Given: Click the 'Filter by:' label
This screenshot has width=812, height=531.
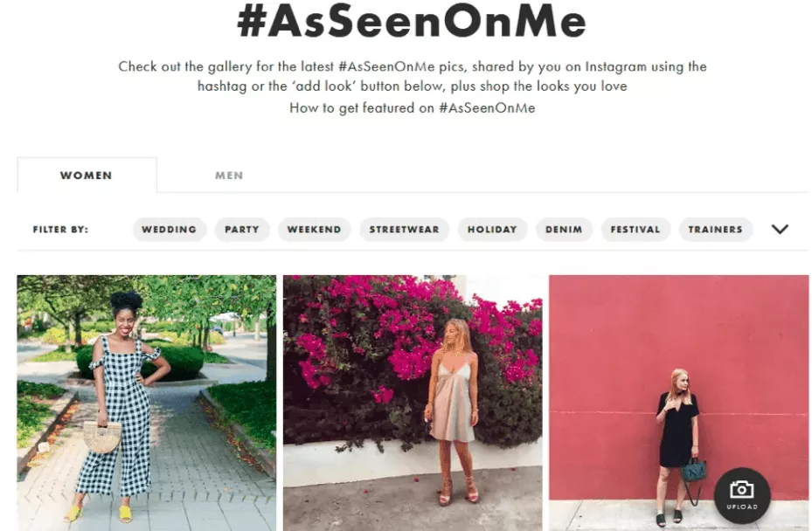Looking at the screenshot, I should click(x=60, y=230).
